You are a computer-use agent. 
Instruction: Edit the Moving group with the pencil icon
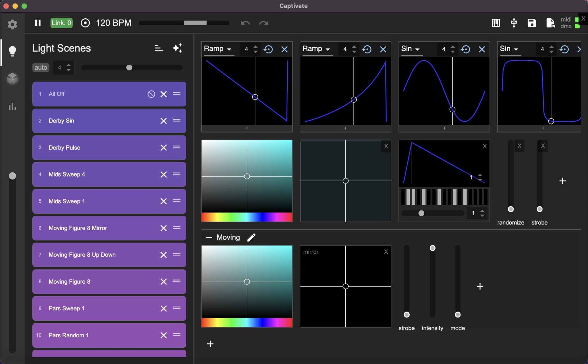(x=251, y=237)
